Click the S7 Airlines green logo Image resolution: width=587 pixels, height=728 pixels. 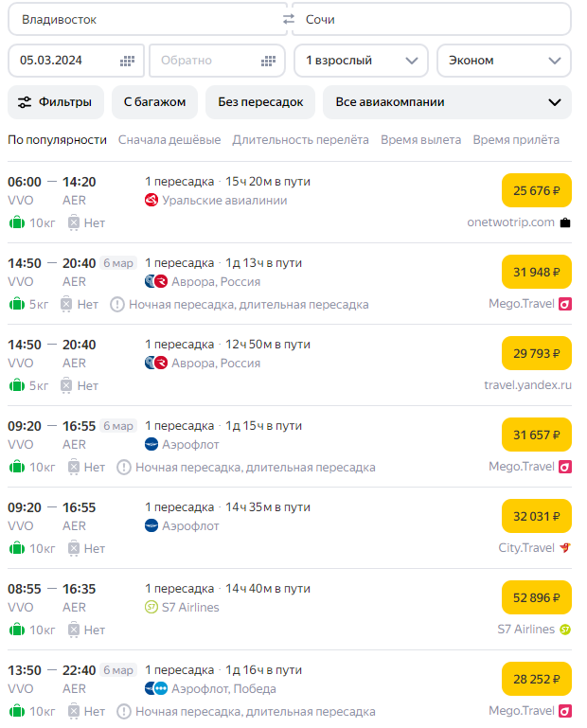click(x=151, y=607)
